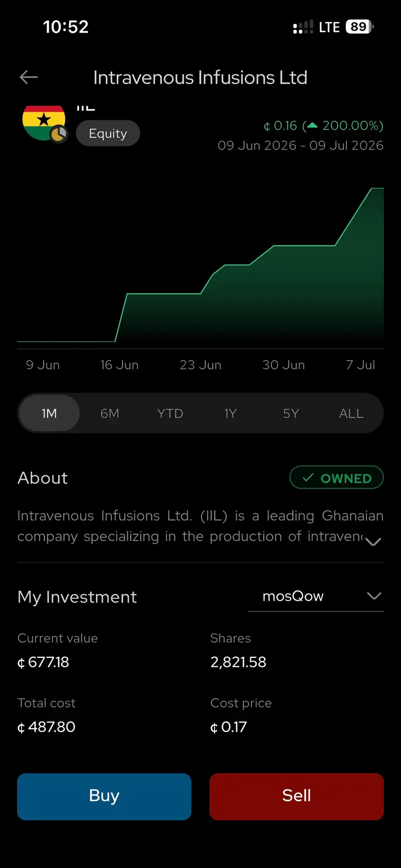Tap the Equity tag pill

point(108,133)
